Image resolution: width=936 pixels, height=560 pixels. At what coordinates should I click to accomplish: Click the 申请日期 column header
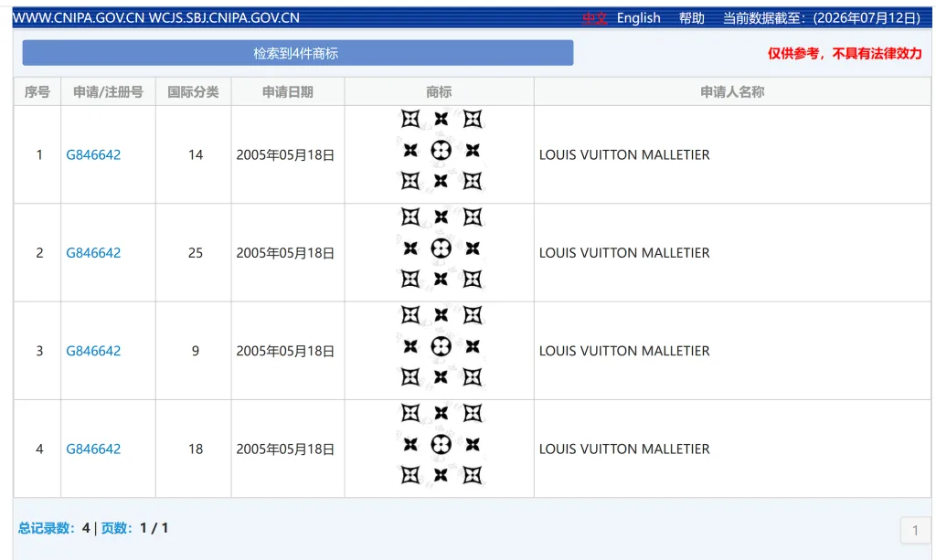pyautogui.click(x=288, y=92)
